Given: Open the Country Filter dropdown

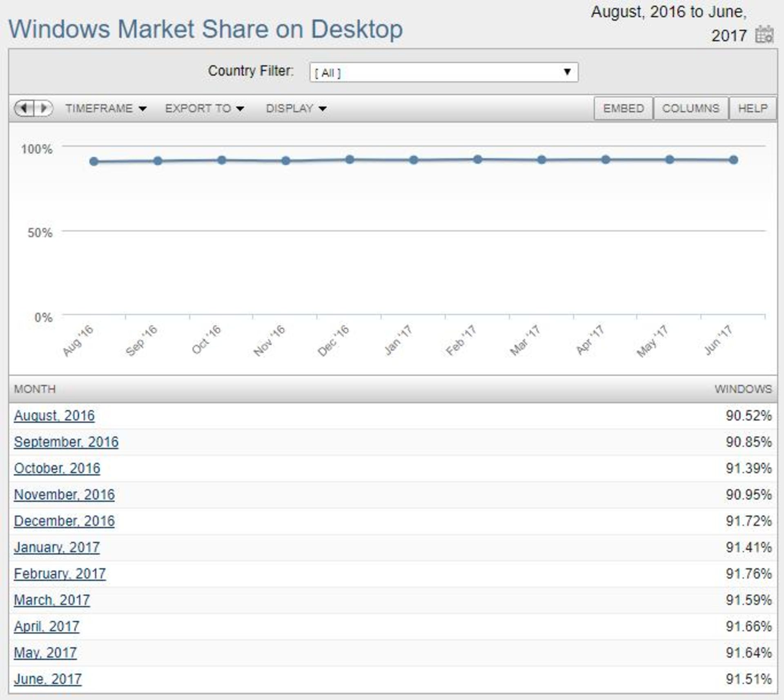Looking at the screenshot, I should 443,72.
